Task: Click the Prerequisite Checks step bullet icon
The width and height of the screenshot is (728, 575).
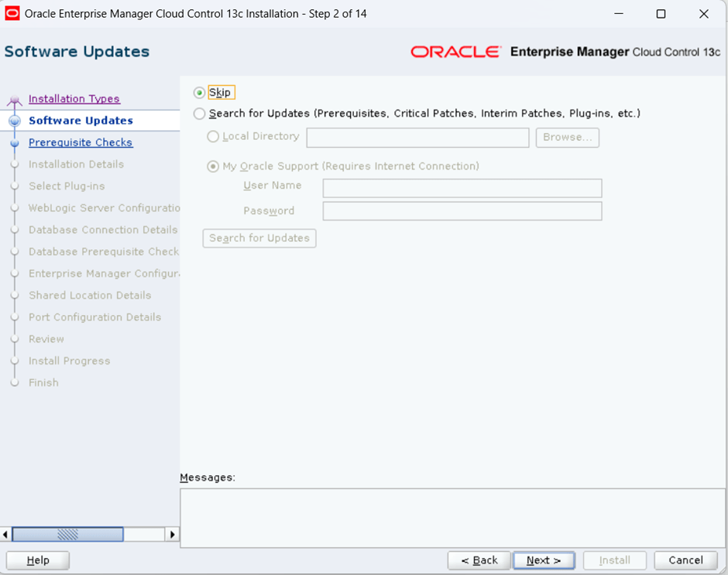Action: (14, 143)
